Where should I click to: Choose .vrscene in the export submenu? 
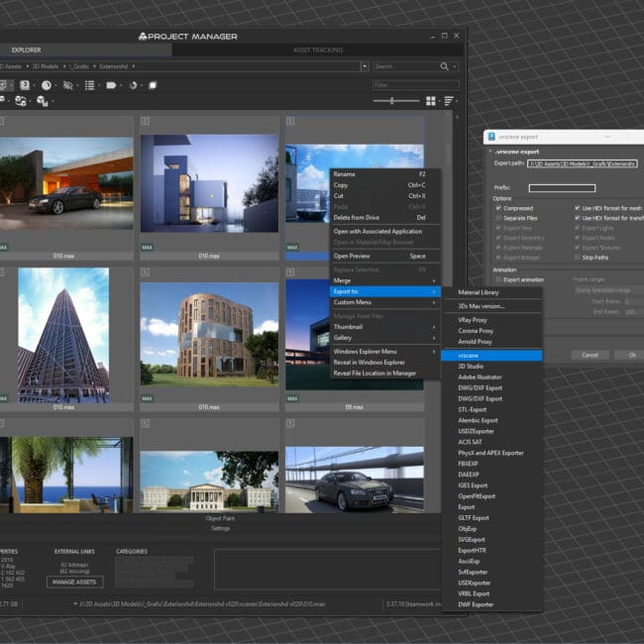click(491, 356)
